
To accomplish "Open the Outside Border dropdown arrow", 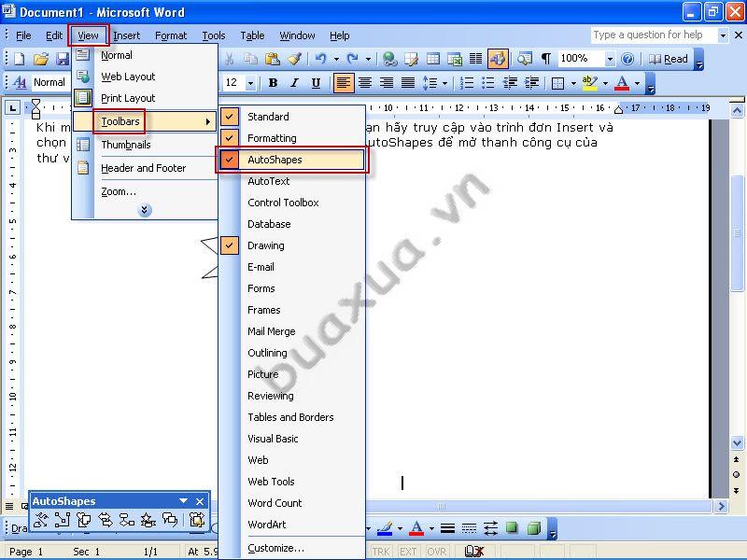I will (x=573, y=83).
